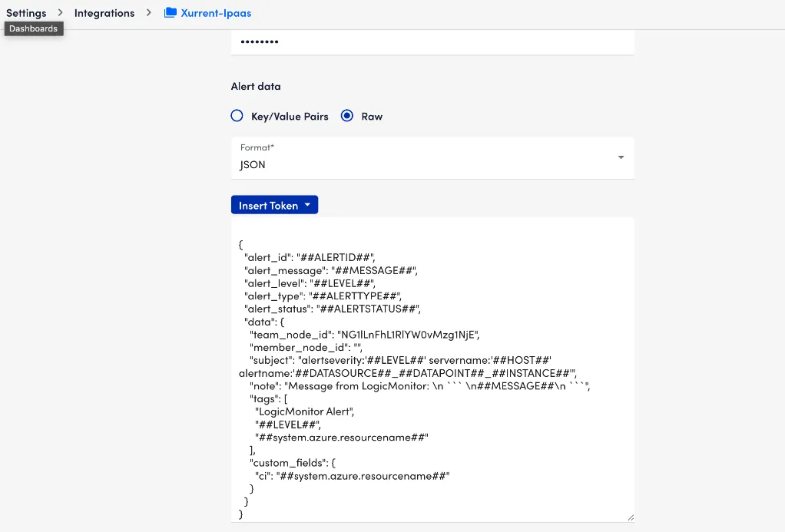Click the "subject": "alertseverity line

400,360
